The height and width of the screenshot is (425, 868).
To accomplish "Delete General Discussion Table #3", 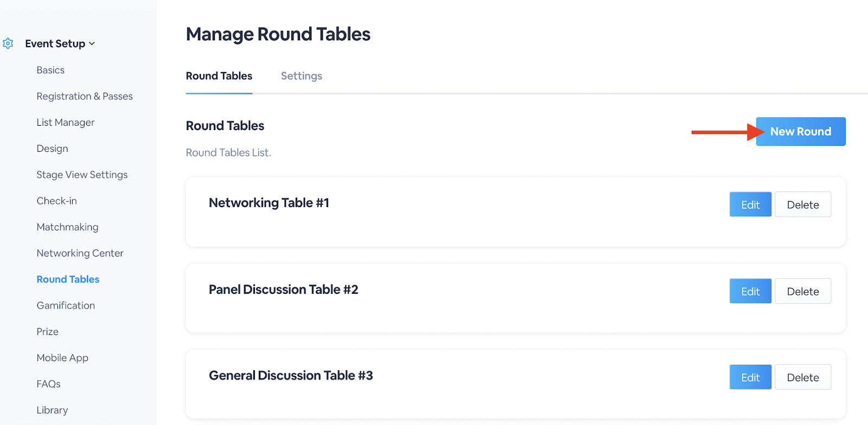I will pos(802,377).
